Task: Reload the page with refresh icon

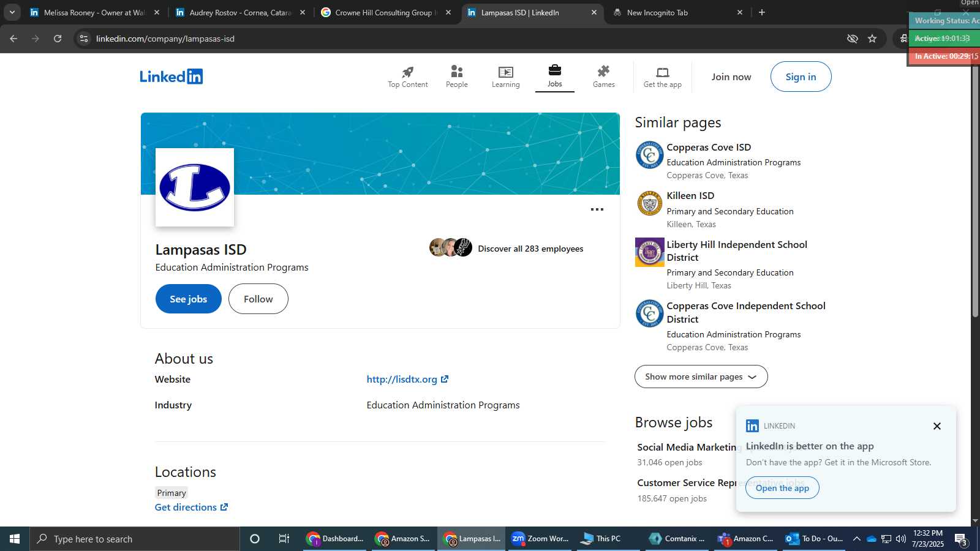Action: pyautogui.click(x=58, y=39)
